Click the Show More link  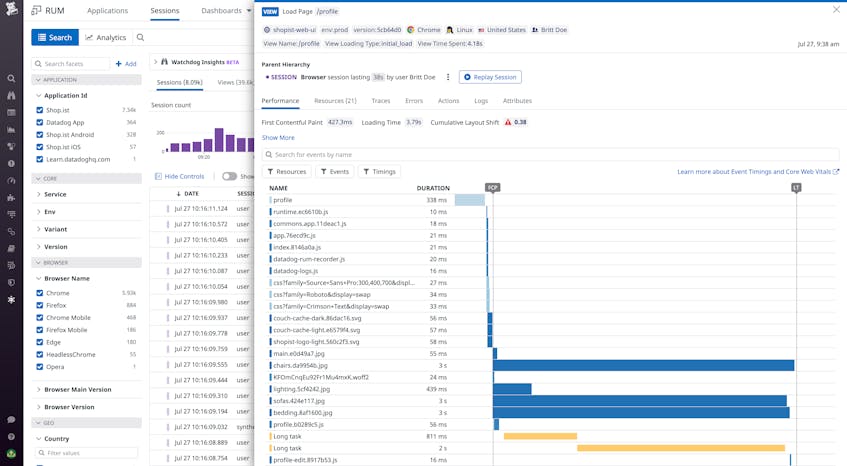point(278,138)
